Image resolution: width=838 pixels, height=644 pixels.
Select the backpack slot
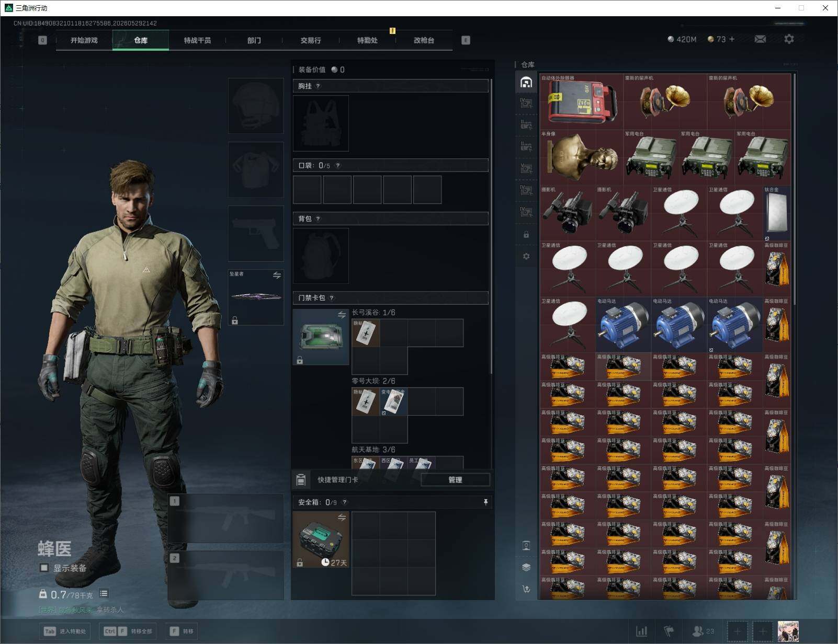tap(321, 256)
